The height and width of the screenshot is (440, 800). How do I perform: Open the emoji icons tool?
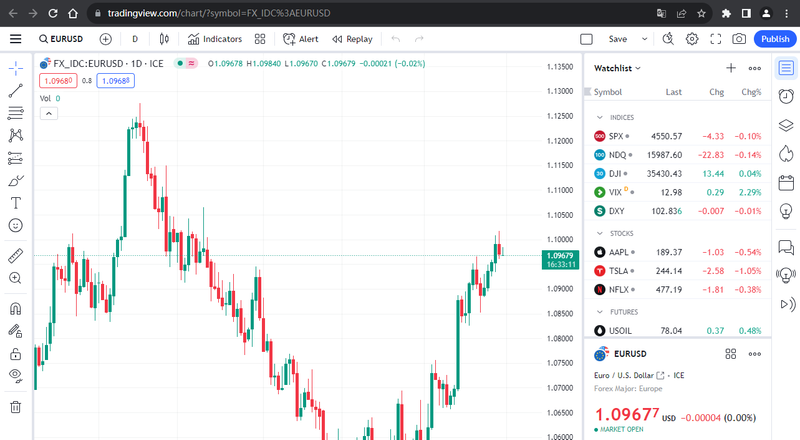(16, 226)
